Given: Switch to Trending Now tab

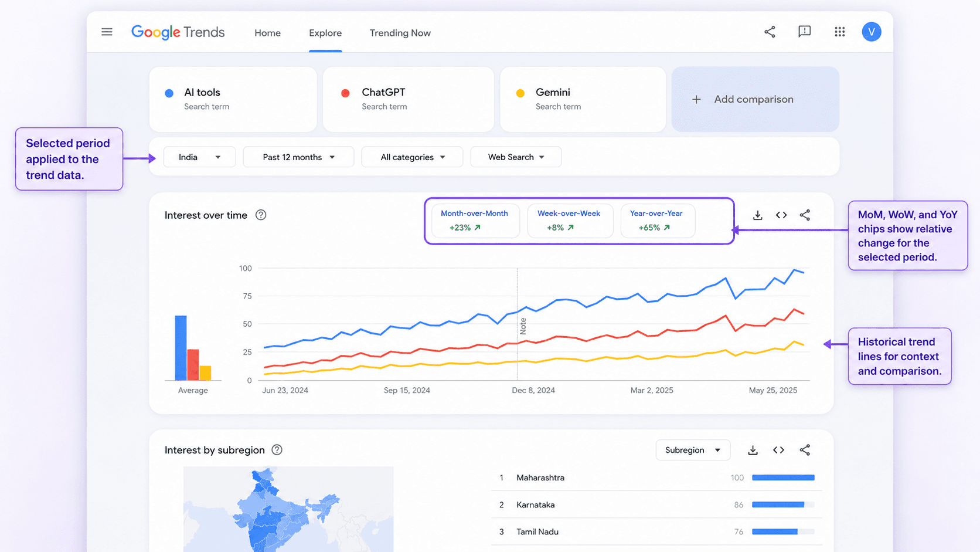Looking at the screenshot, I should [400, 33].
